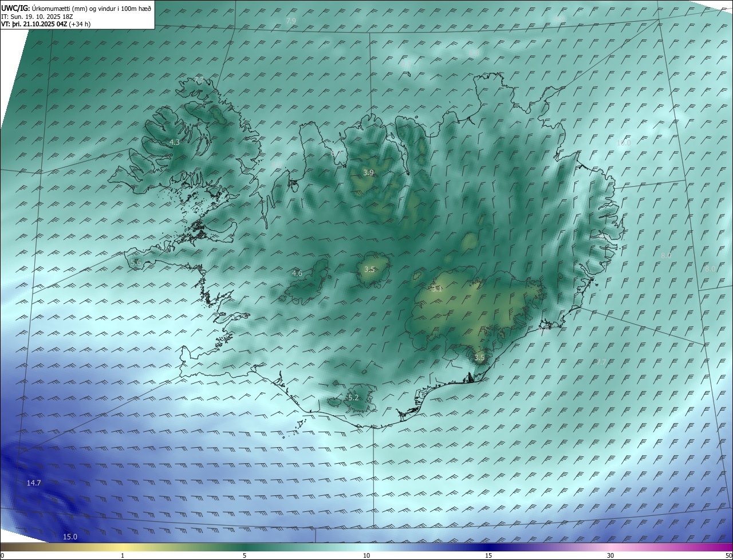Click the 5.2 value label on the southern glacier
This screenshot has width=733, height=560.
[x=353, y=397]
